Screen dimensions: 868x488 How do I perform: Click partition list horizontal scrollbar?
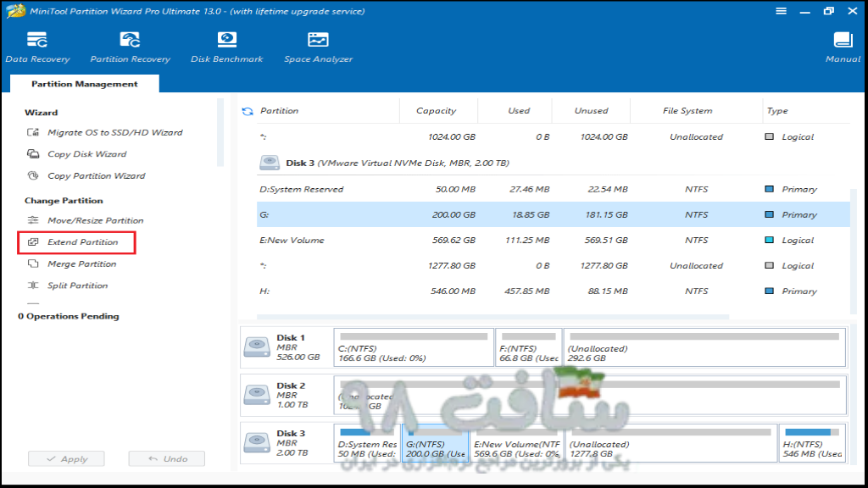(x=492, y=317)
